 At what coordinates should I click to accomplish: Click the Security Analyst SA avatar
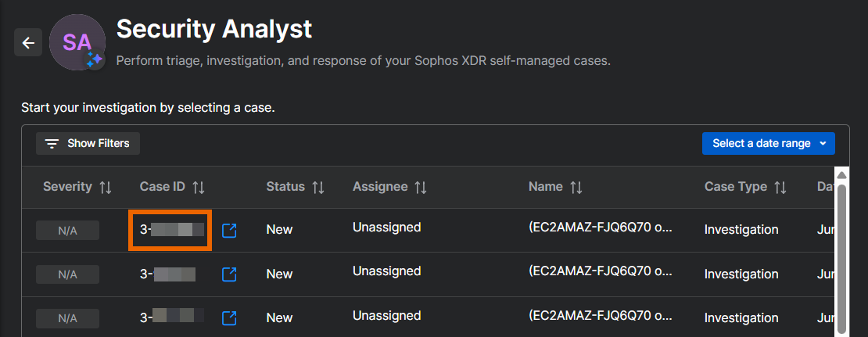point(77,42)
